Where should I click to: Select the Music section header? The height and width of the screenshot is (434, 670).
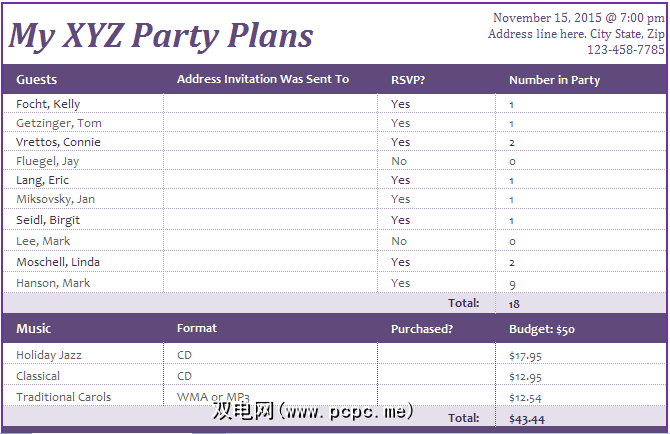pos(33,329)
